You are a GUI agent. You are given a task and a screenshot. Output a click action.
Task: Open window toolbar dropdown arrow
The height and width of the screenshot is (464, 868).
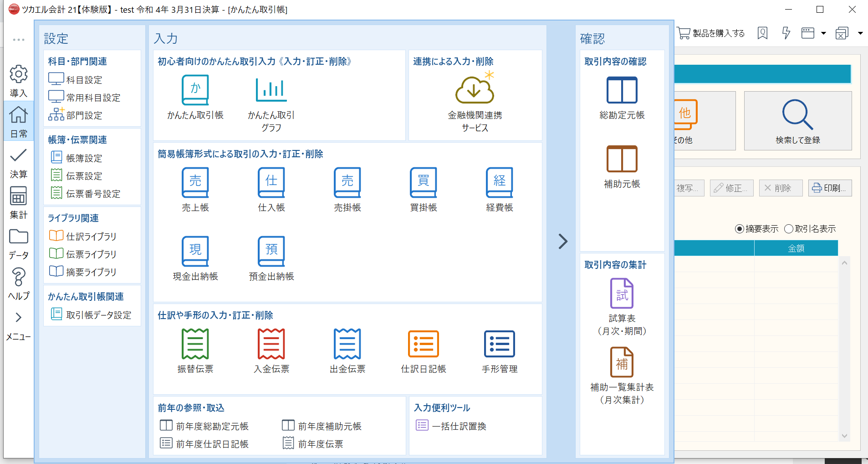860,33
